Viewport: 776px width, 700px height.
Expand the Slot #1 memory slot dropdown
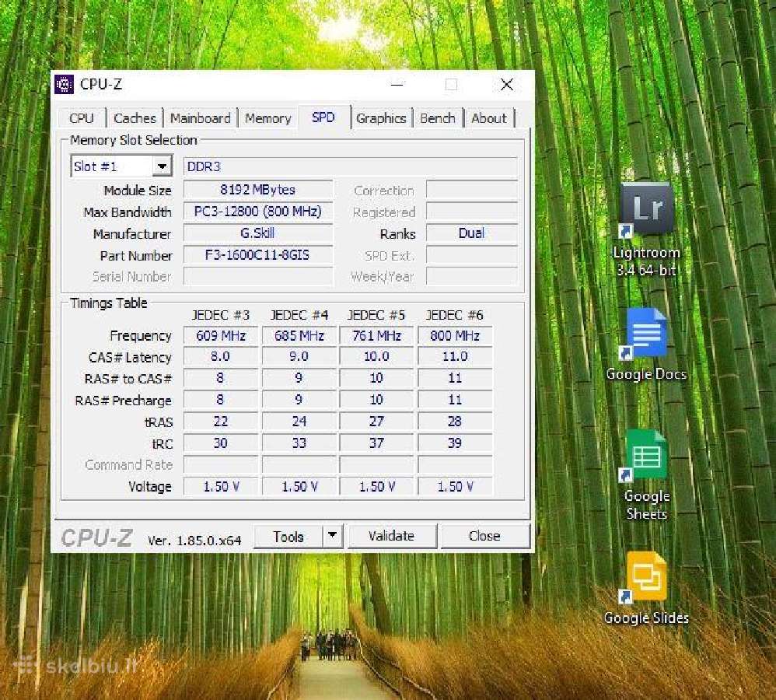[x=162, y=166]
